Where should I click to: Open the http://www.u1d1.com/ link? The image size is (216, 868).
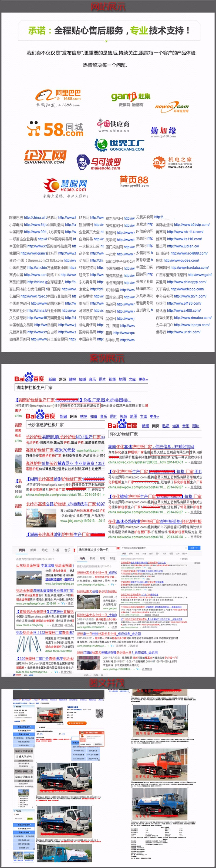pos(184,332)
